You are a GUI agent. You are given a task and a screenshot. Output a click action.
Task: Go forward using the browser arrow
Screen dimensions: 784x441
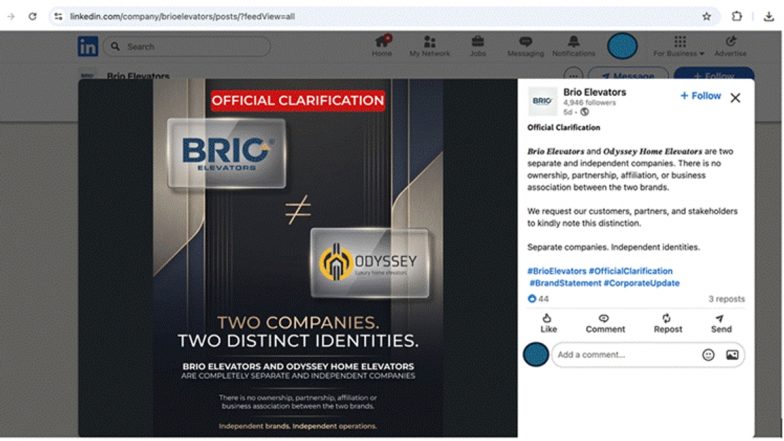point(11,16)
